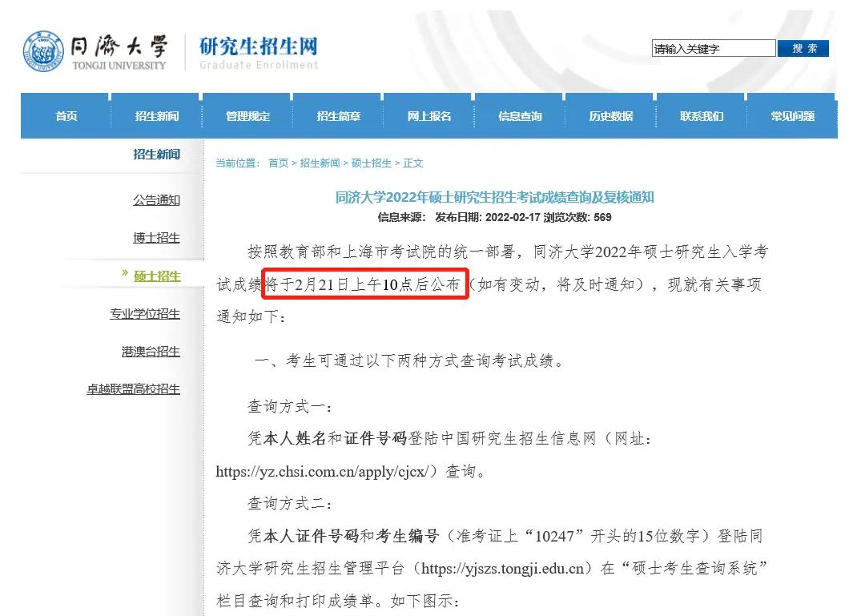Open the 信息查询 navigation menu item
Screen dimensions: 865x616
[x=519, y=115]
